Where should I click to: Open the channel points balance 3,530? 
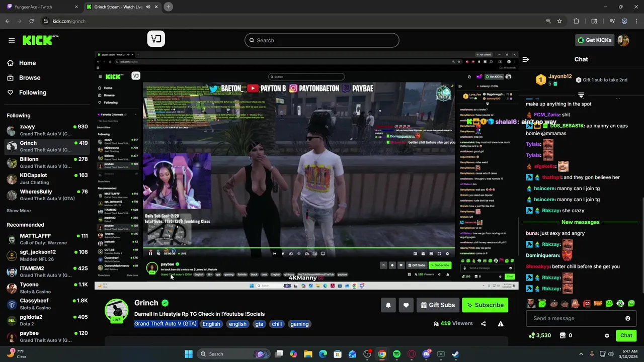point(540,335)
